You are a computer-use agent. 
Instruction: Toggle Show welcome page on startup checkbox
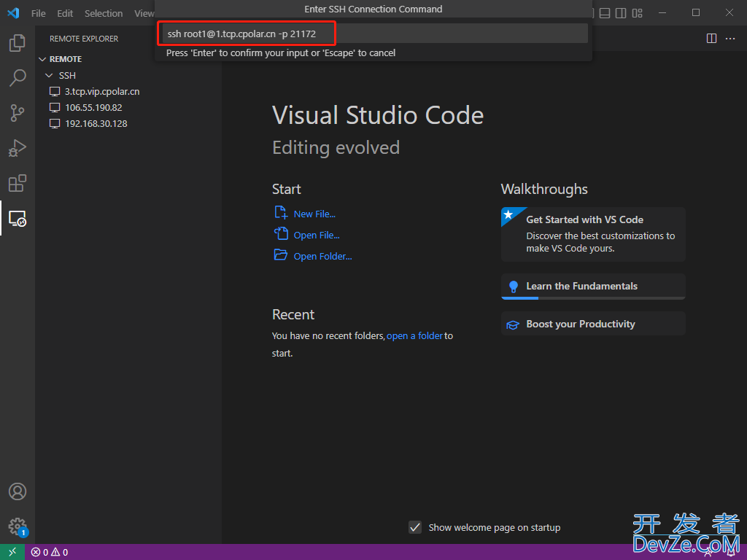[415, 527]
